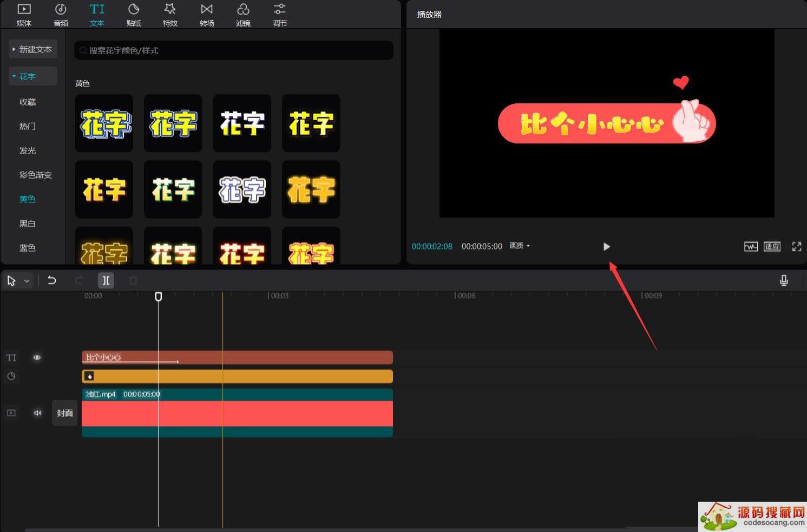Expand the 新建文本 section

33,49
